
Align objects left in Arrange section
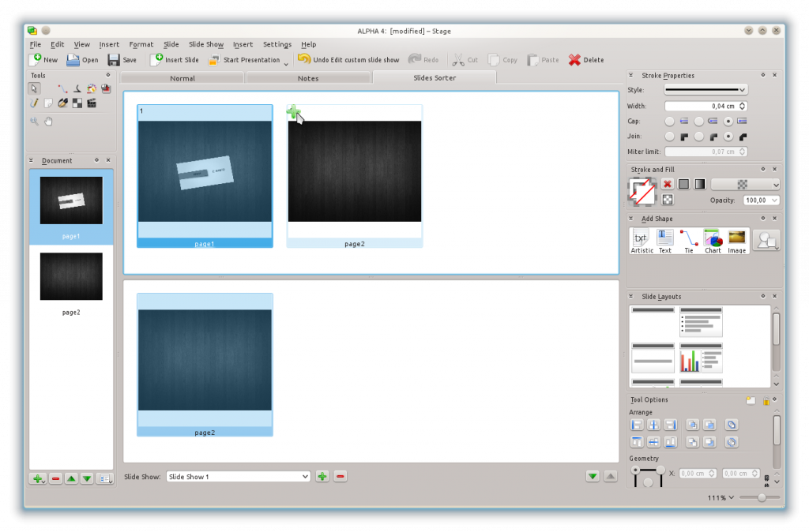click(637, 425)
